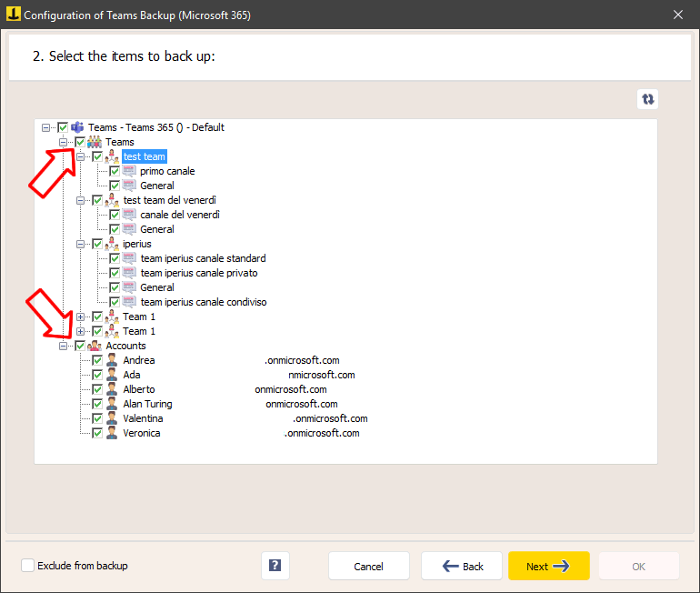This screenshot has width=700, height=593.
Task: Click the refresh items icon button
Action: (647, 99)
